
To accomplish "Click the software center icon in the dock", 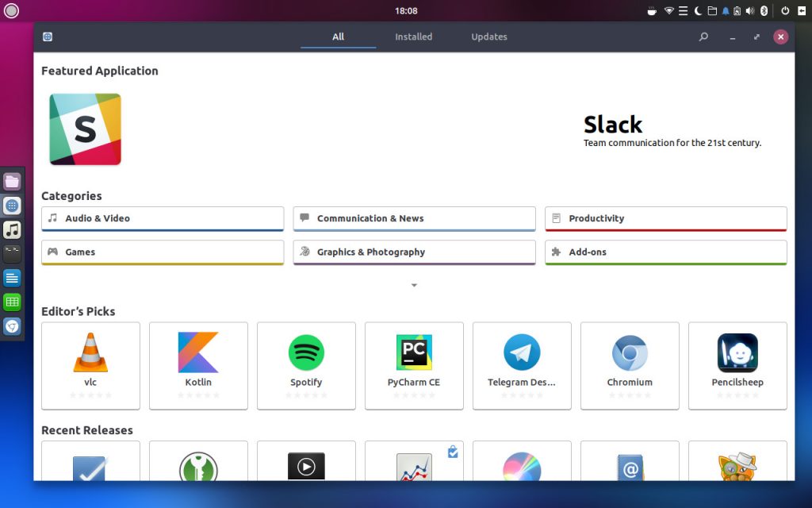I will coord(12,206).
